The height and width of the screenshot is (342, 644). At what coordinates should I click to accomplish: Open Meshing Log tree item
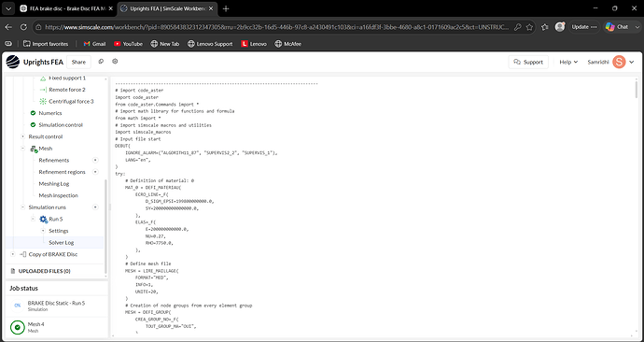[54, 184]
